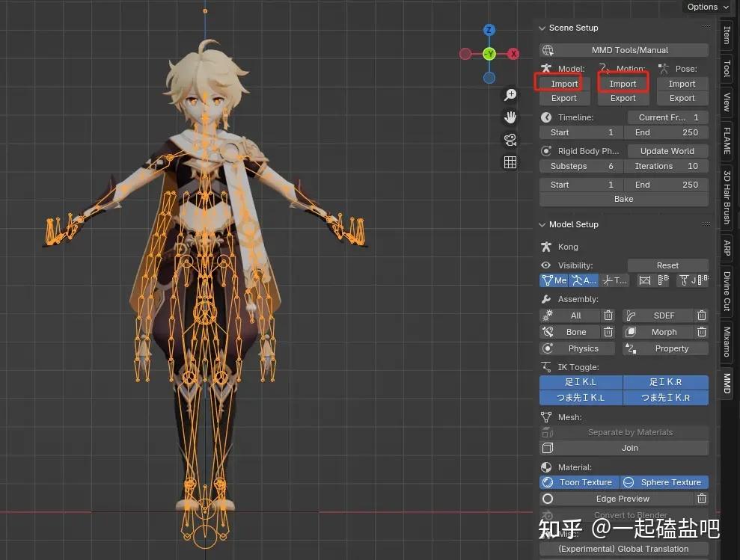Click the camera view icon in the viewport
Screen dimensions: 740x560
[x=510, y=139]
